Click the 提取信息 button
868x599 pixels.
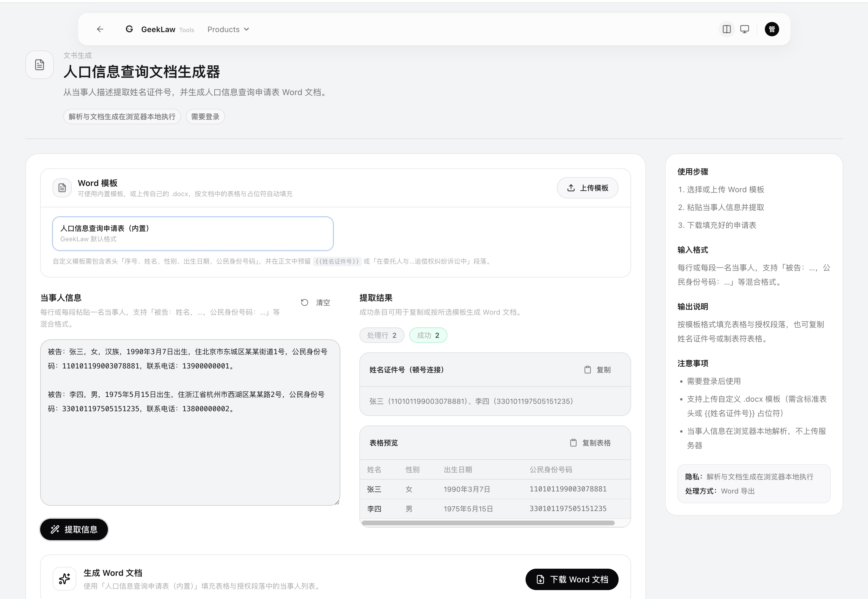[x=74, y=529]
